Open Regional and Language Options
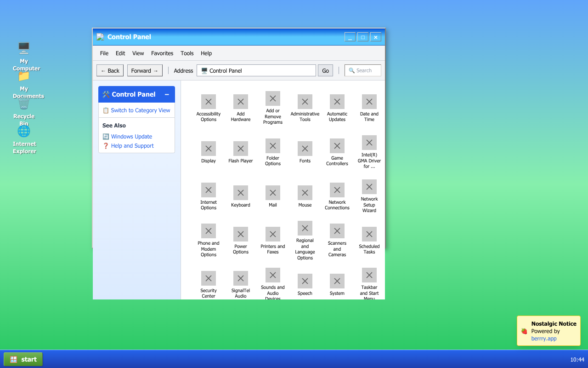Viewport: 588px width, 368px height. (x=305, y=227)
